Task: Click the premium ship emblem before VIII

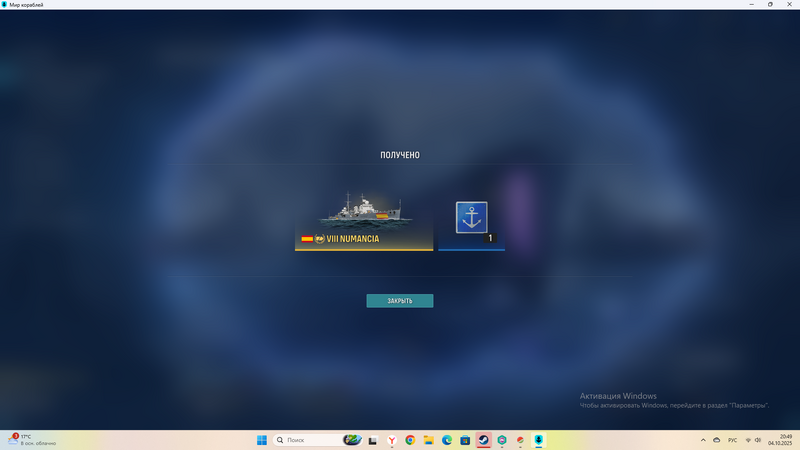Action: (319, 239)
